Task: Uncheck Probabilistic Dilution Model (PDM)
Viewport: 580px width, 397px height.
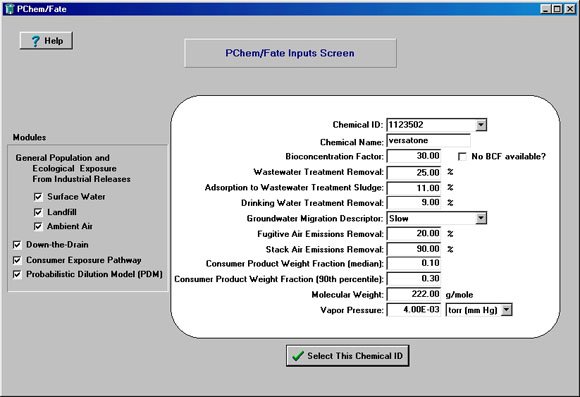Action: coord(17,274)
